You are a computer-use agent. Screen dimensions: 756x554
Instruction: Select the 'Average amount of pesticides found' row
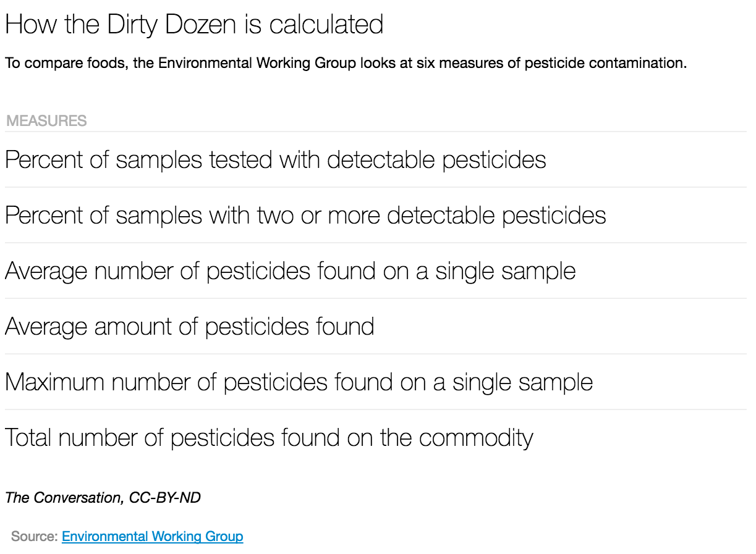pyautogui.click(x=189, y=327)
